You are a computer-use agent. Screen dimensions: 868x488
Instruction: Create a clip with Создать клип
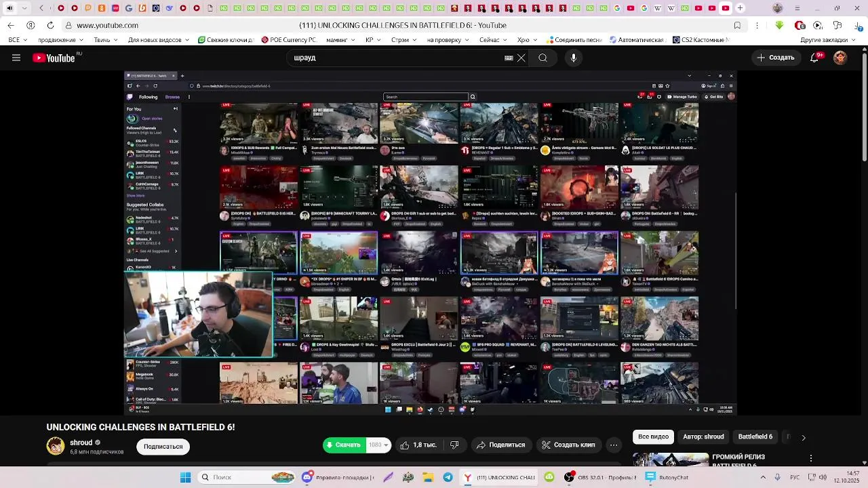click(x=568, y=445)
